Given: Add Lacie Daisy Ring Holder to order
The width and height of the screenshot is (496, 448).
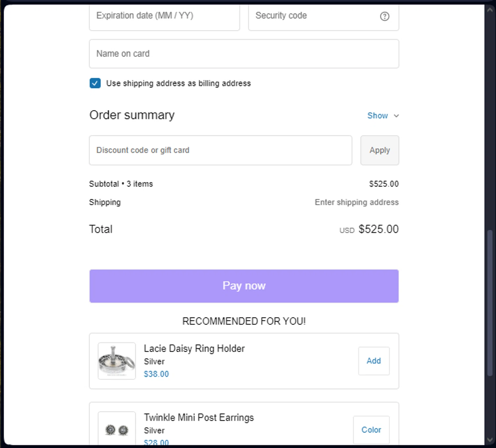Looking at the screenshot, I should point(374,361).
